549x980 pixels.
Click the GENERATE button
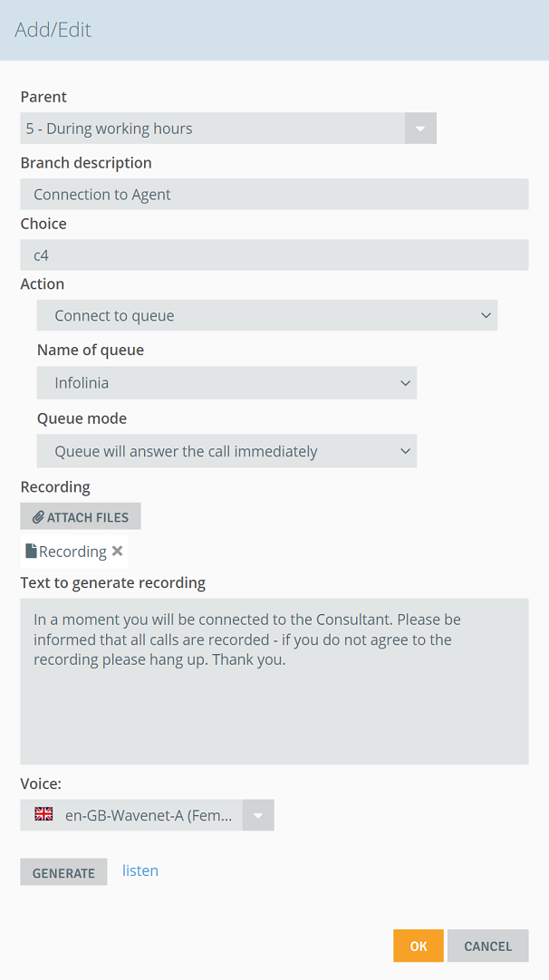coord(63,872)
